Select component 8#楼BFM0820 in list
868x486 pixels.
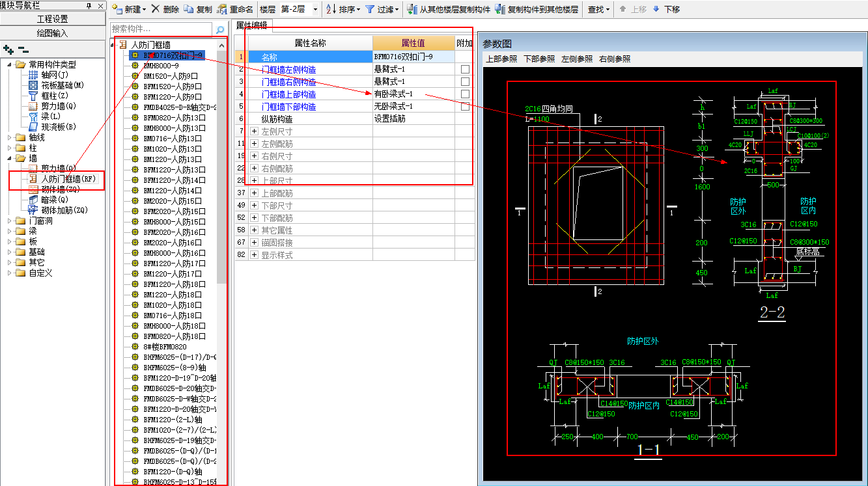click(x=165, y=347)
